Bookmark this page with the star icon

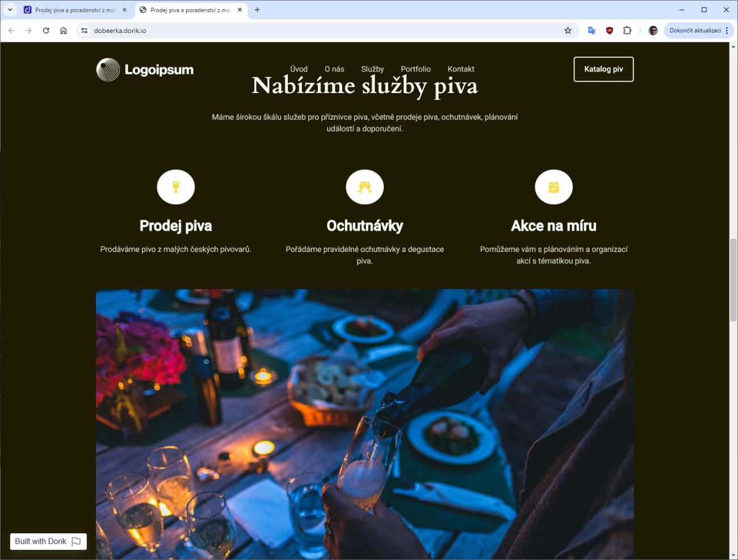568,31
